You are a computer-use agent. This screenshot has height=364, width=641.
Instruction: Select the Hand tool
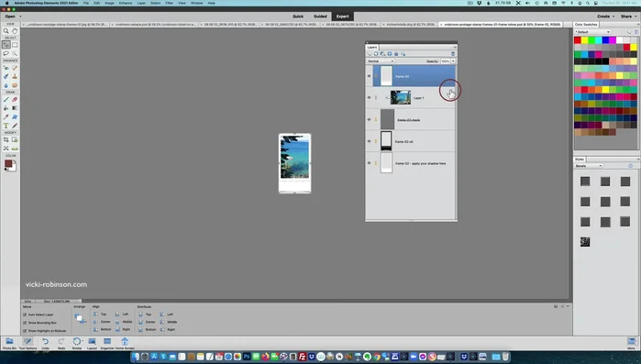pos(15,31)
